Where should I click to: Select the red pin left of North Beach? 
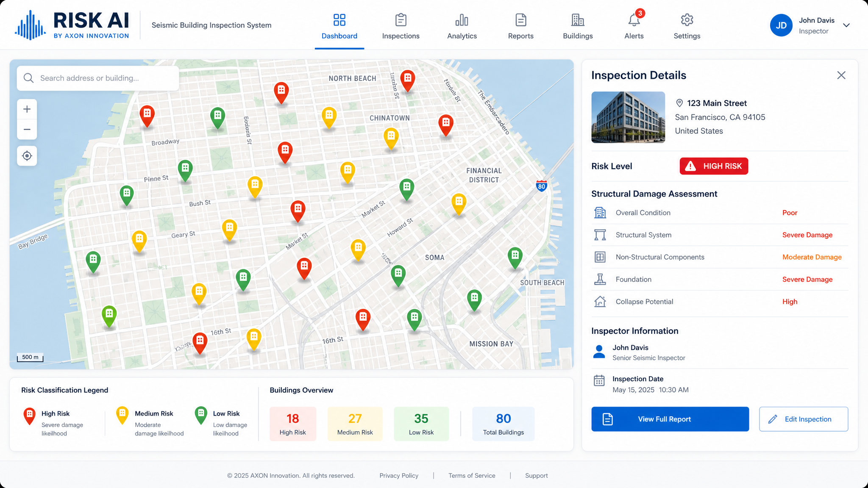281,92
